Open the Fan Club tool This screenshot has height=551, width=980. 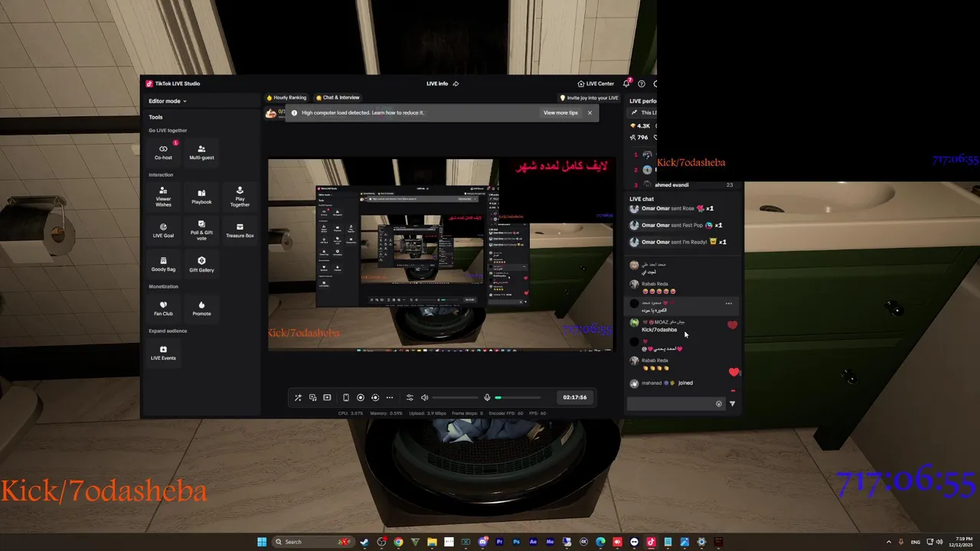tap(163, 308)
